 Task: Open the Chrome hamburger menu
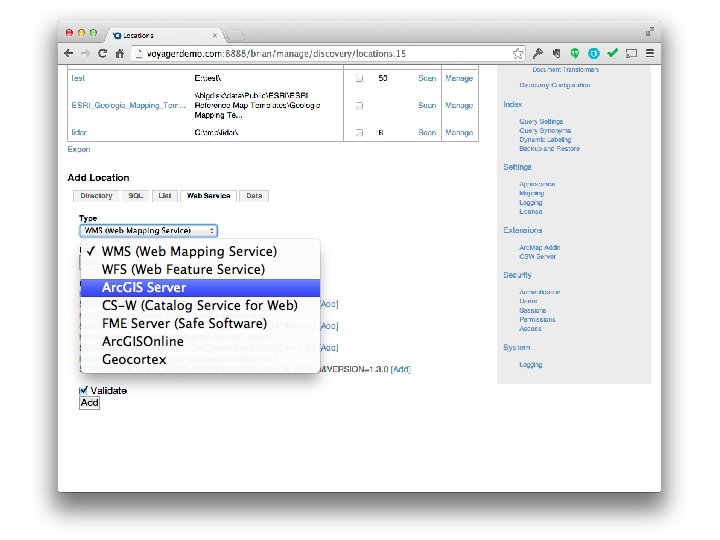[x=650, y=53]
